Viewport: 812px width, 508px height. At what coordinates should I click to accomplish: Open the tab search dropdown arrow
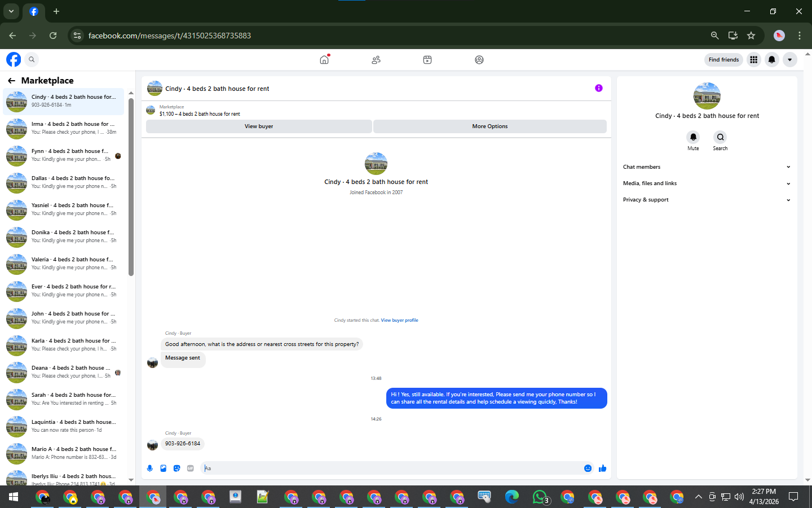pos(11,11)
